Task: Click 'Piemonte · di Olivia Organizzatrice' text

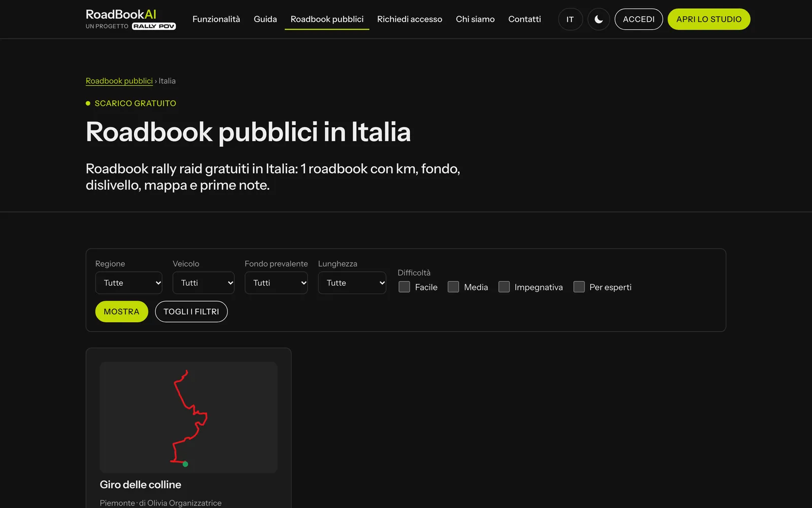Action: [x=160, y=503]
